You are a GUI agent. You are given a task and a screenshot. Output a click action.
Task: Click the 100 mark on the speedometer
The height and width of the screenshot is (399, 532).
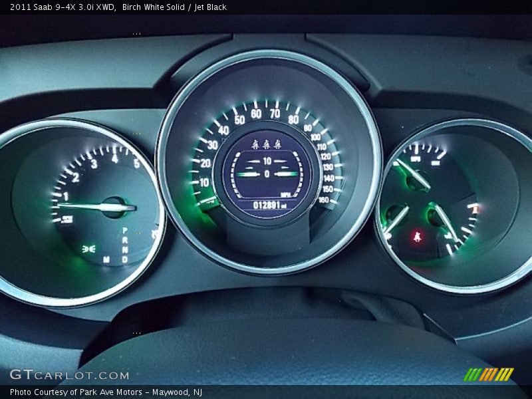click(315, 137)
